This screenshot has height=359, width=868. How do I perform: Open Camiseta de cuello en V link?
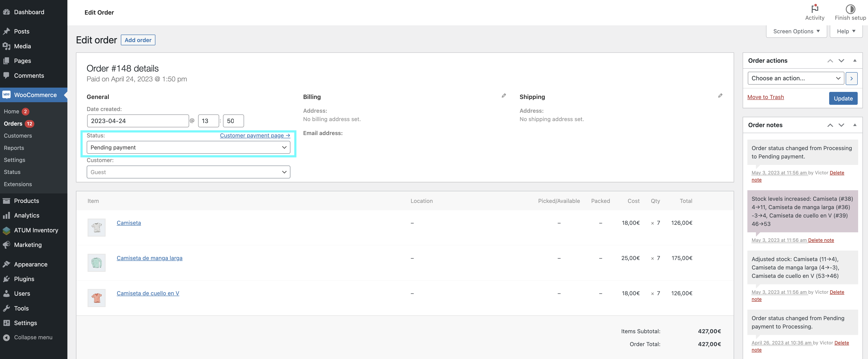[x=148, y=293]
